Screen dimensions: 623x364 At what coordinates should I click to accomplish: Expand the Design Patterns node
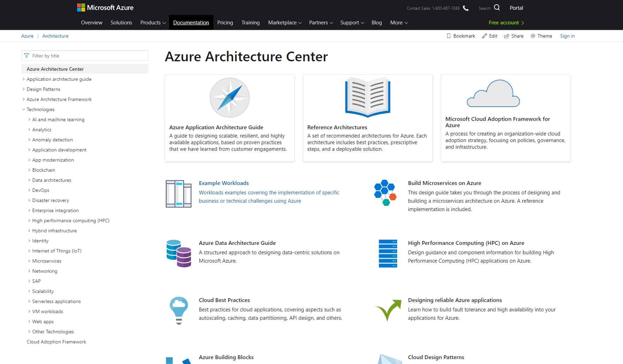24,89
